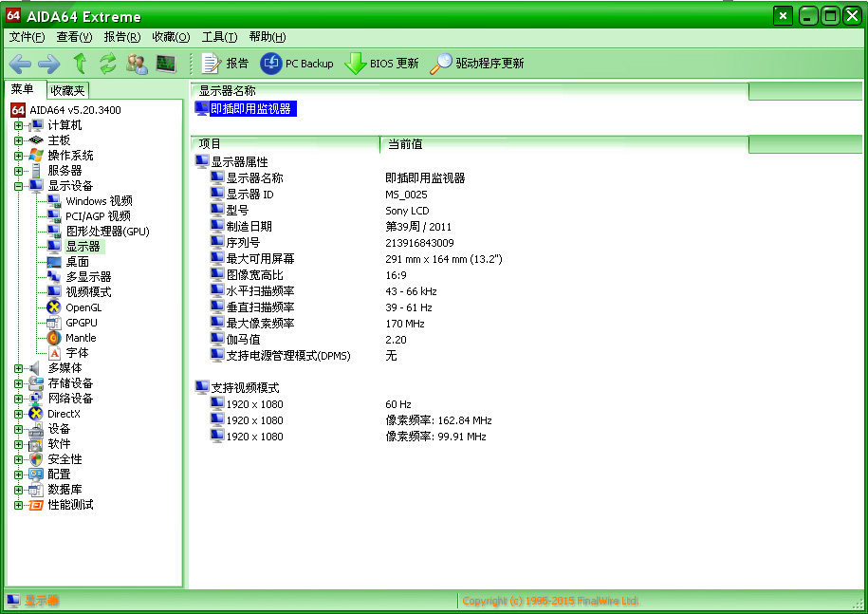Select 桌面 item in the tree
Image resolution: width=868 pixels, height=614 pixels.
pos(78,262)
